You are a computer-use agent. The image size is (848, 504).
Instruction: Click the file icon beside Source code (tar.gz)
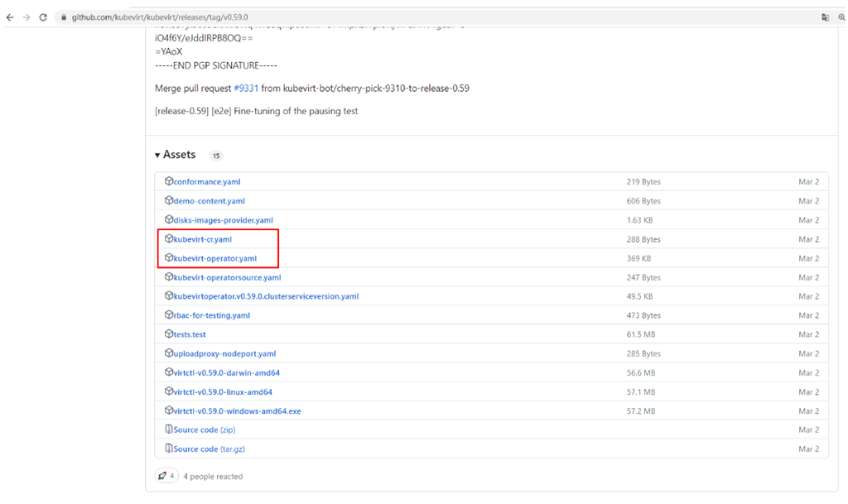click(x=169, y=449)
